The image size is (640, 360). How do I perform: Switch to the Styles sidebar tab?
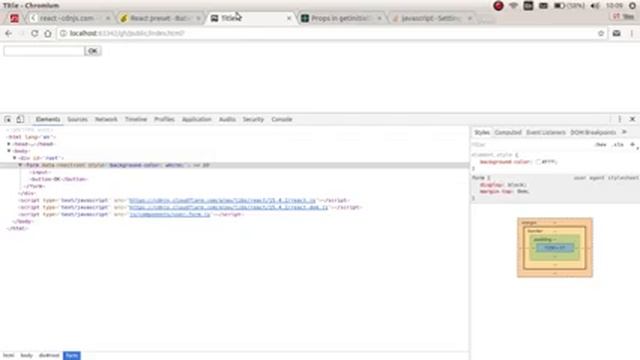click(482, 132)
